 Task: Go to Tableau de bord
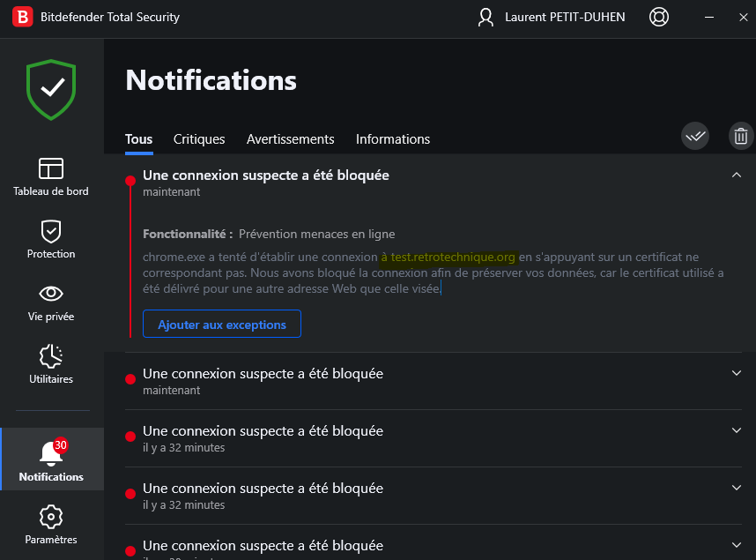[x=51, y=176]
